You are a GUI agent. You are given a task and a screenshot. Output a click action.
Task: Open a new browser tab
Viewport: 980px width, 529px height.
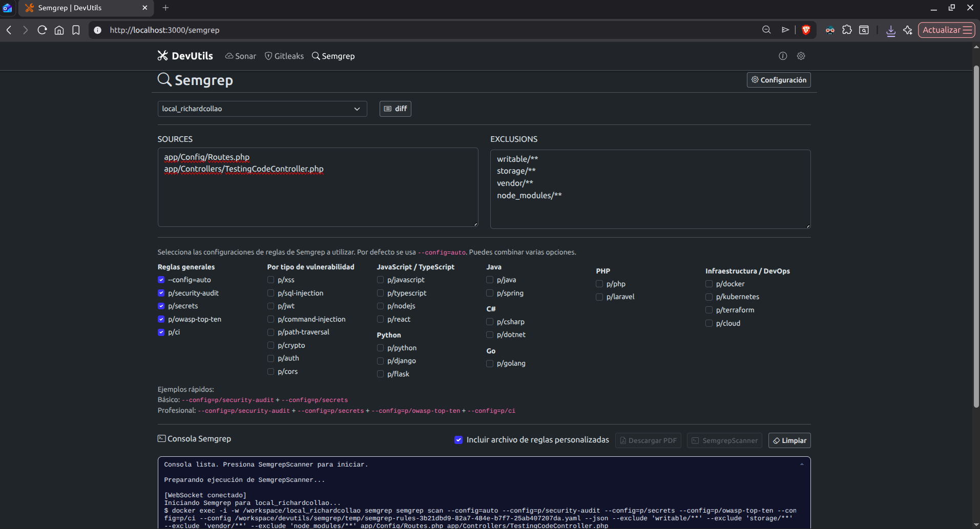165,8
